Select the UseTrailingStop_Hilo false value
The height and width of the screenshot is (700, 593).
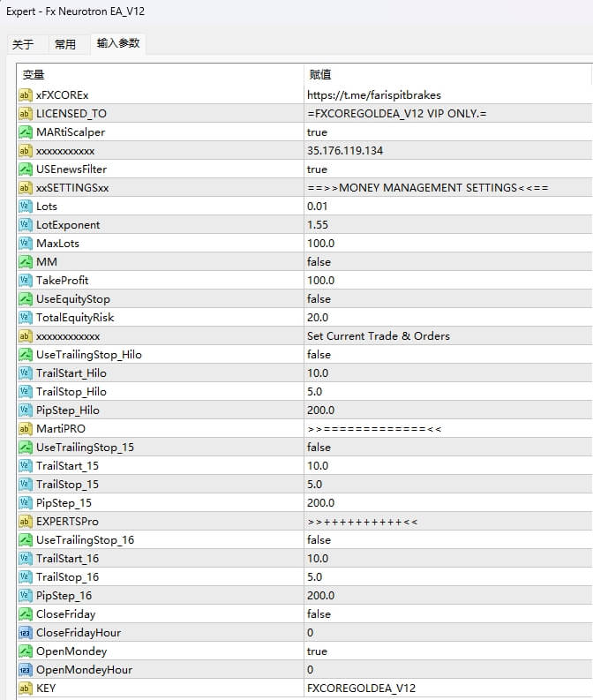pyautogui.click(x=319, y=355)
